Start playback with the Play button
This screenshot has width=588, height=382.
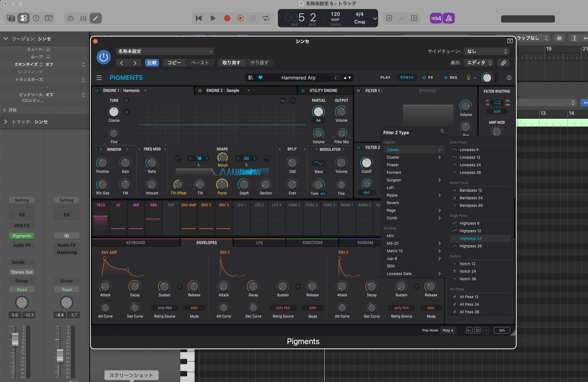[x=213, y=18]
